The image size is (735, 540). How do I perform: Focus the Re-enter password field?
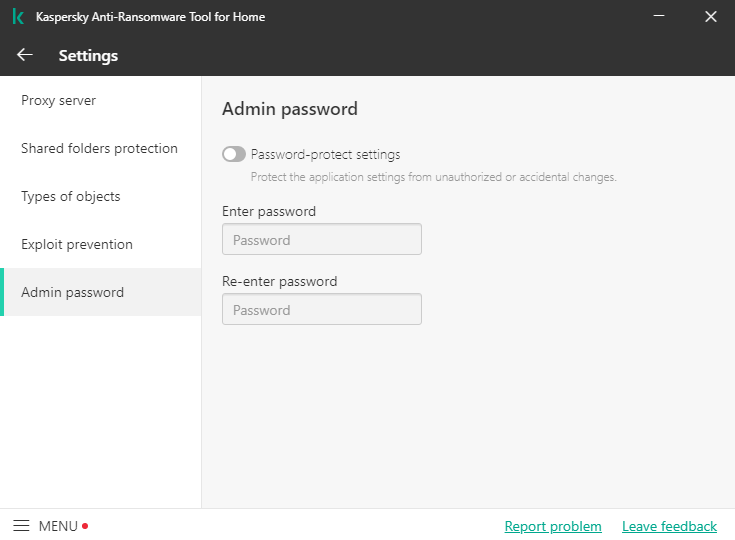point(321,310)
